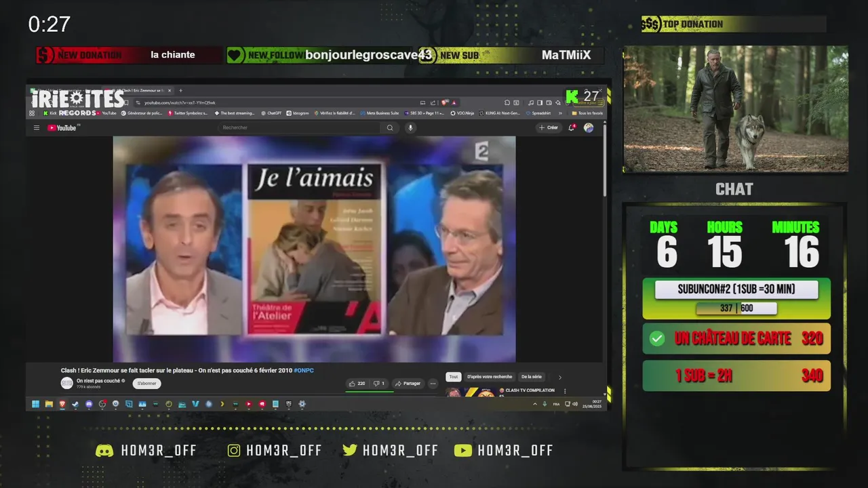Open the KUNG AI Next-Gen bookmark
This screenshot has width=868, height=488.
pos(500,113)
